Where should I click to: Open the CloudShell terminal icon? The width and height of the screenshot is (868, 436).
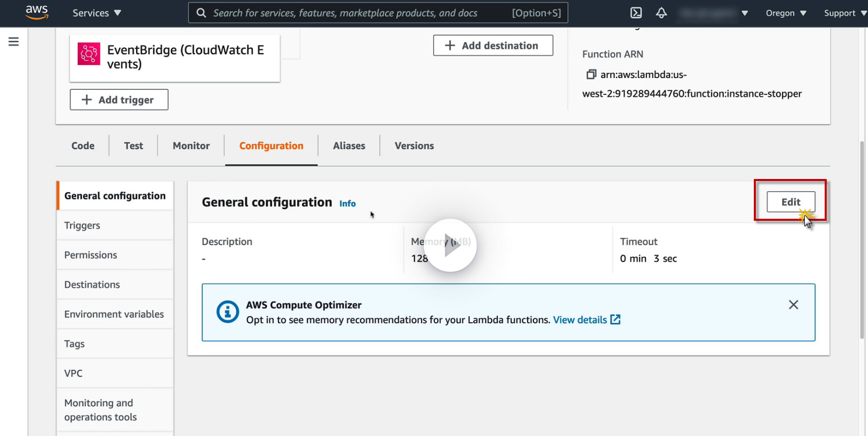coord(636,13)
